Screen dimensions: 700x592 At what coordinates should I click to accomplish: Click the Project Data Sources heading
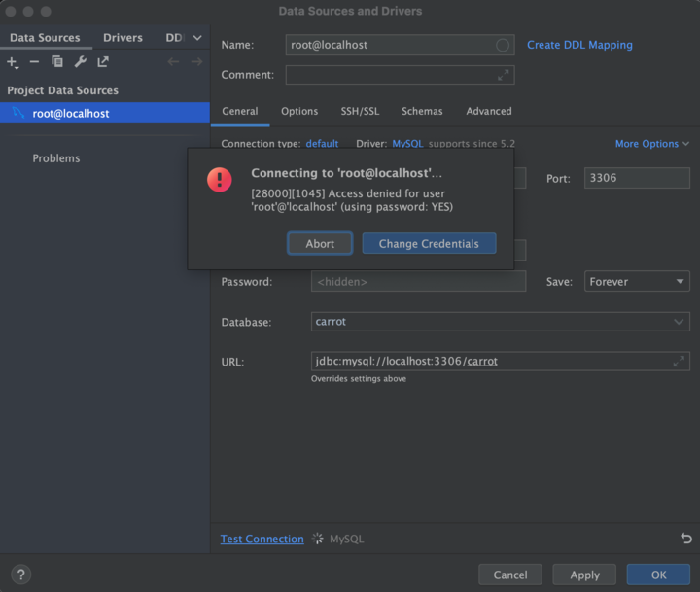point(63,90)
